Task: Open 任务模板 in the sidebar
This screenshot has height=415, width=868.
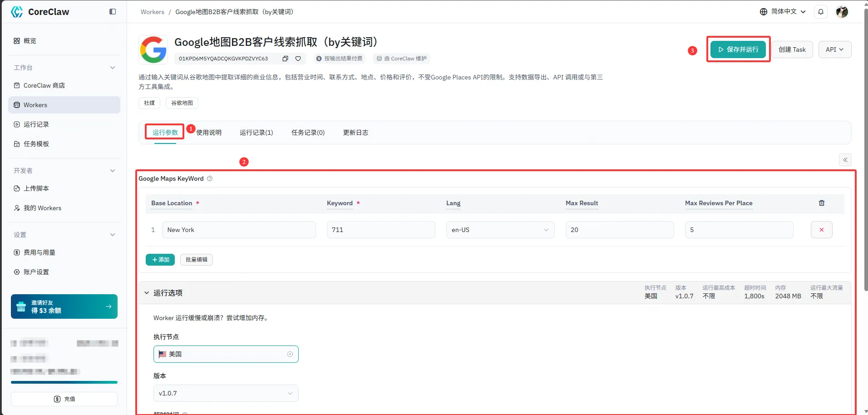Action: click(x=64, y=144)
